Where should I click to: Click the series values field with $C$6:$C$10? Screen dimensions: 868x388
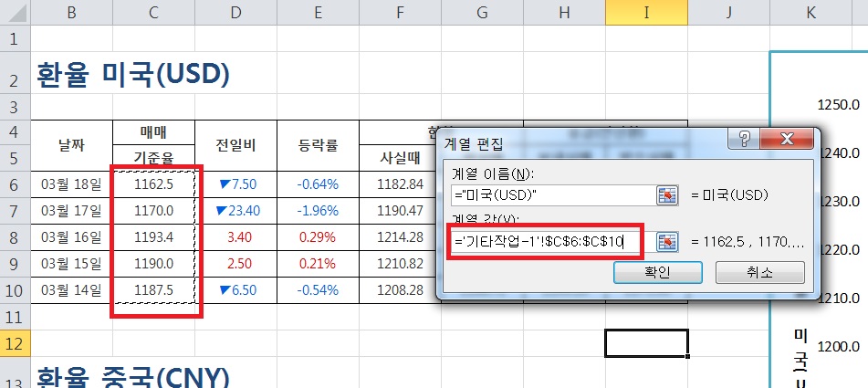pyautogui.click(x=551, y=242)
